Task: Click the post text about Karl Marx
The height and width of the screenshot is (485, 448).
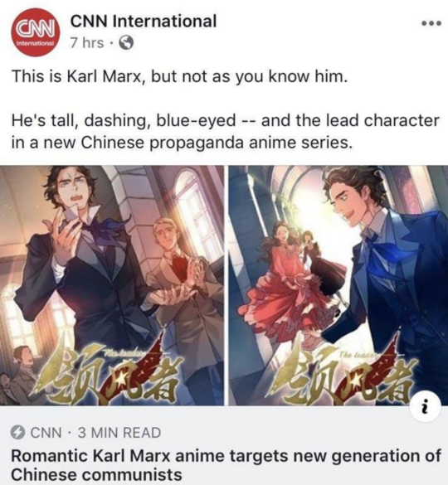Action: point(179,76)
